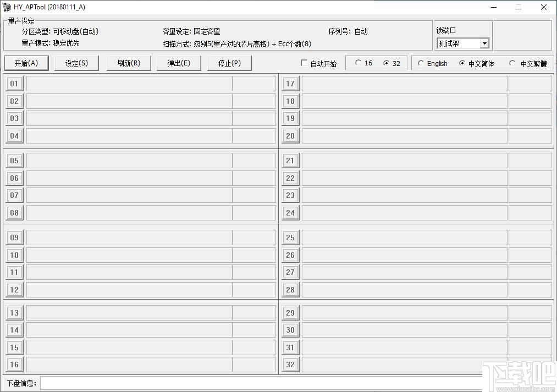Choose port button 05
557x392 pixels.
click(x=14, y=161)
